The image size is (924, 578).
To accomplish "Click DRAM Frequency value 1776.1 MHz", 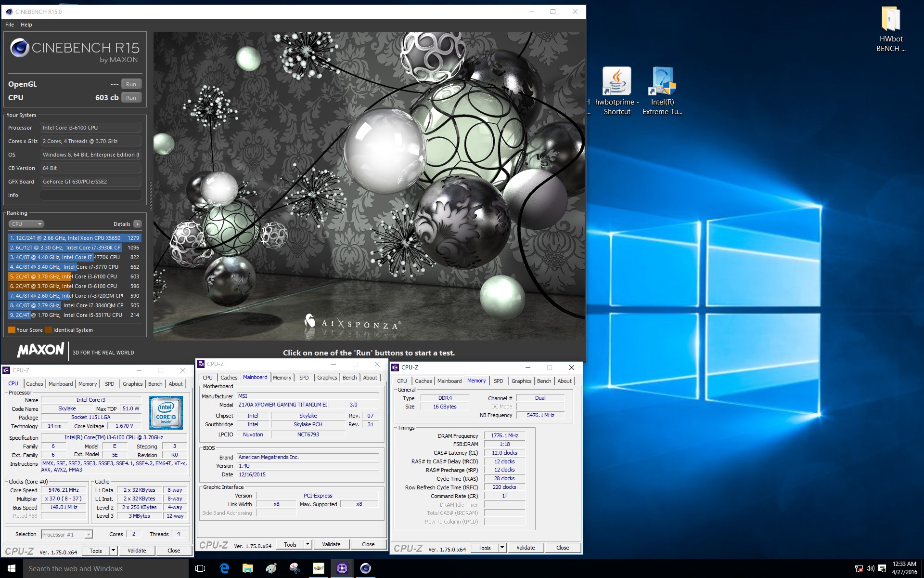I will (x=504, y=435).
